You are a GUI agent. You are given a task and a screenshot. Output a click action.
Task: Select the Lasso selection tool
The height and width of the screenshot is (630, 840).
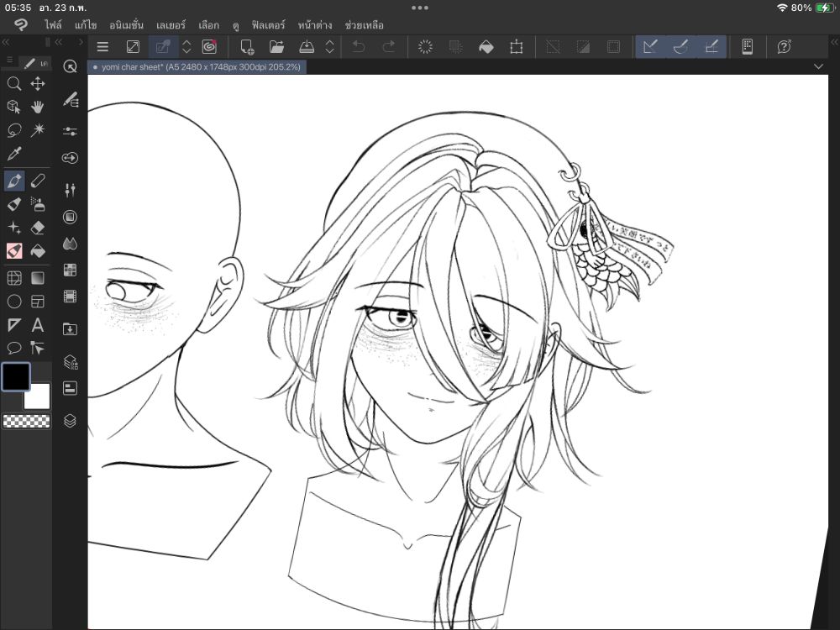[14, 130]
